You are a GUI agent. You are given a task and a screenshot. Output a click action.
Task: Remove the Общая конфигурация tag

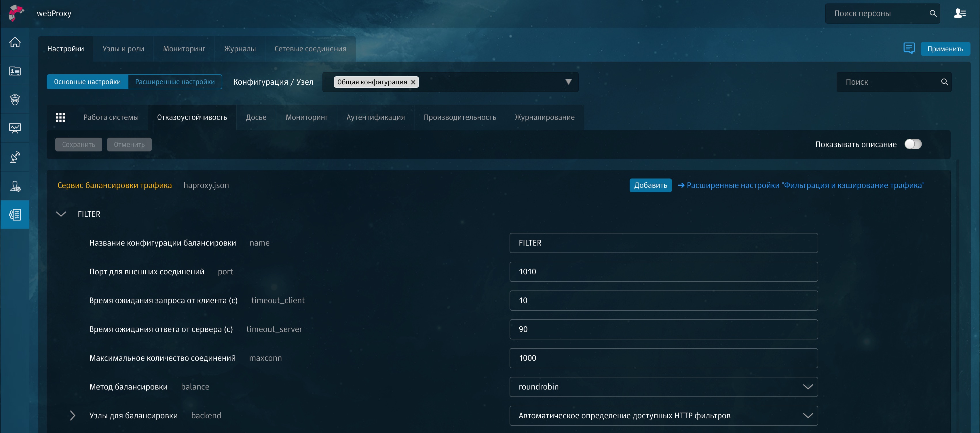[x=413, y=82]
